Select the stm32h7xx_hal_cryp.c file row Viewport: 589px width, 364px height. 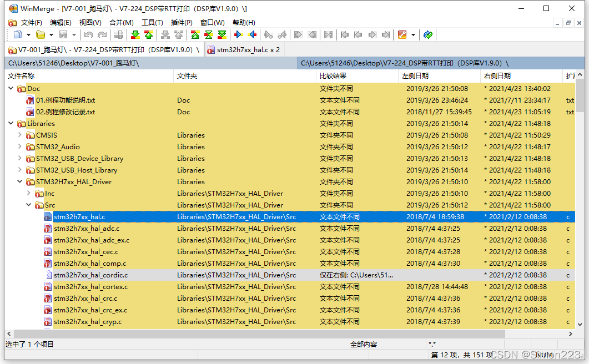[290, 322]
